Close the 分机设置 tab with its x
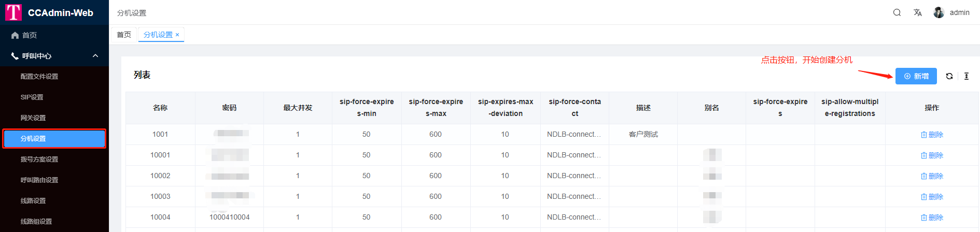This screenshot has height=232, width=980. (177, 35)
